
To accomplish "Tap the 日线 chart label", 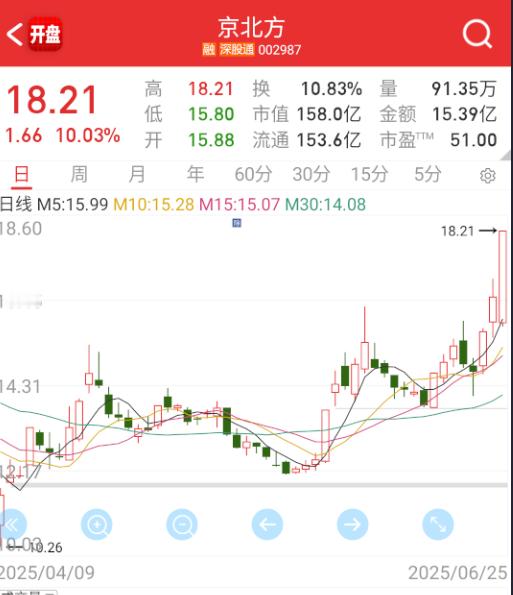I will point(16,205).
